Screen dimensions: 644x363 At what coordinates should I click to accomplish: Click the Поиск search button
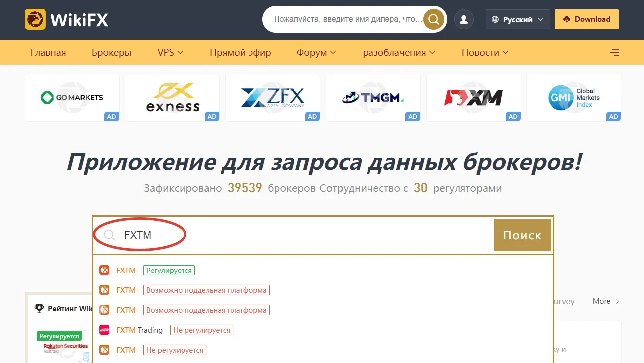point(522,235)
